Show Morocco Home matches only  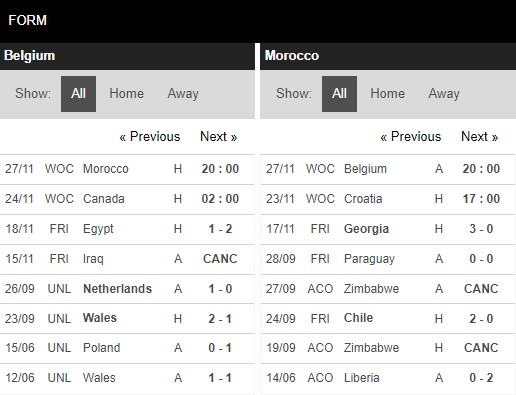388,94
